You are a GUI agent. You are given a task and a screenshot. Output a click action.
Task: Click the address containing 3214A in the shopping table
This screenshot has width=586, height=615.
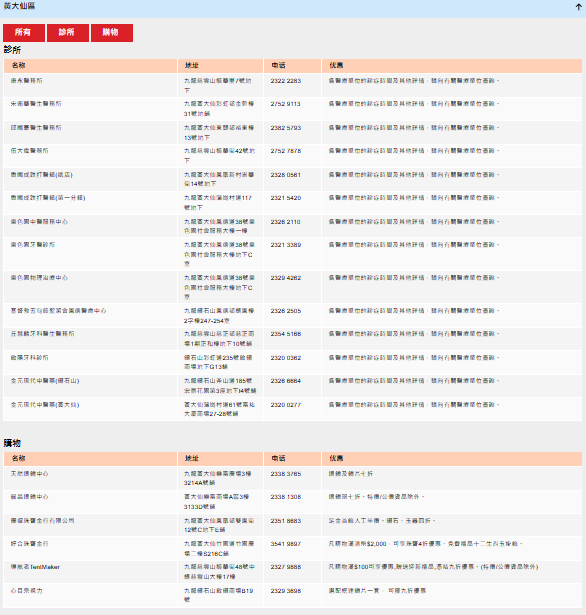coord(218,478)
